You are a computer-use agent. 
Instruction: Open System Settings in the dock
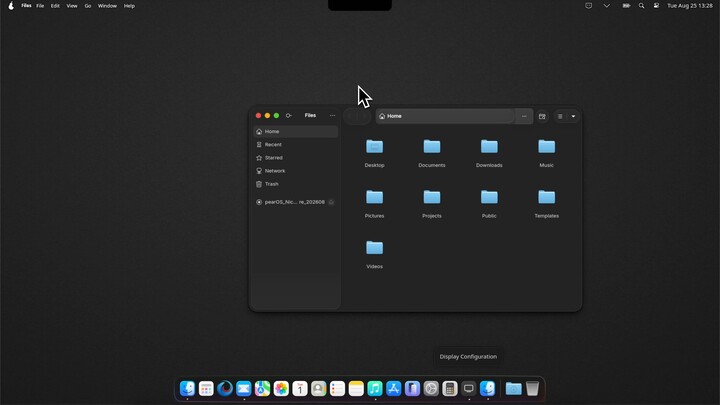431,388
